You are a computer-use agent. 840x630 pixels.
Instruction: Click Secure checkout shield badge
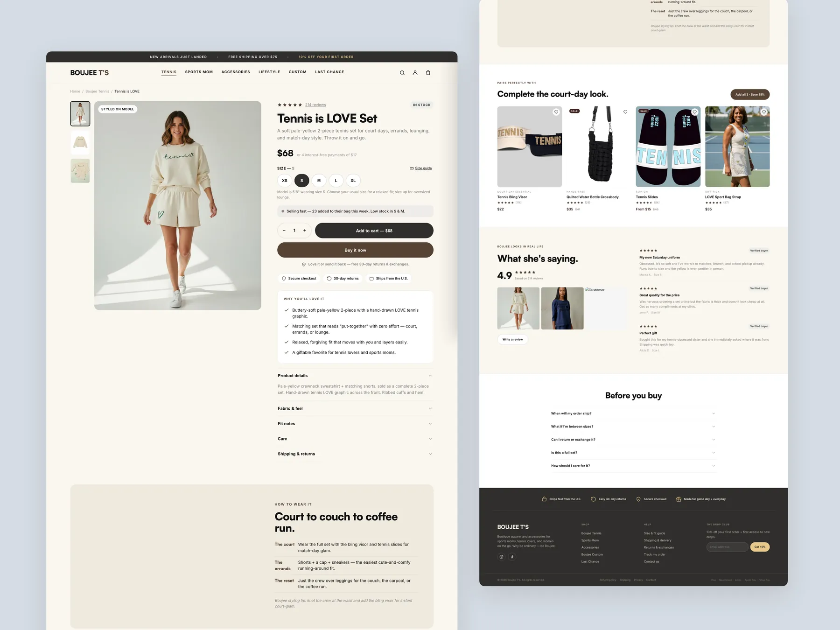pyautogui.click(x=299, y=279)
